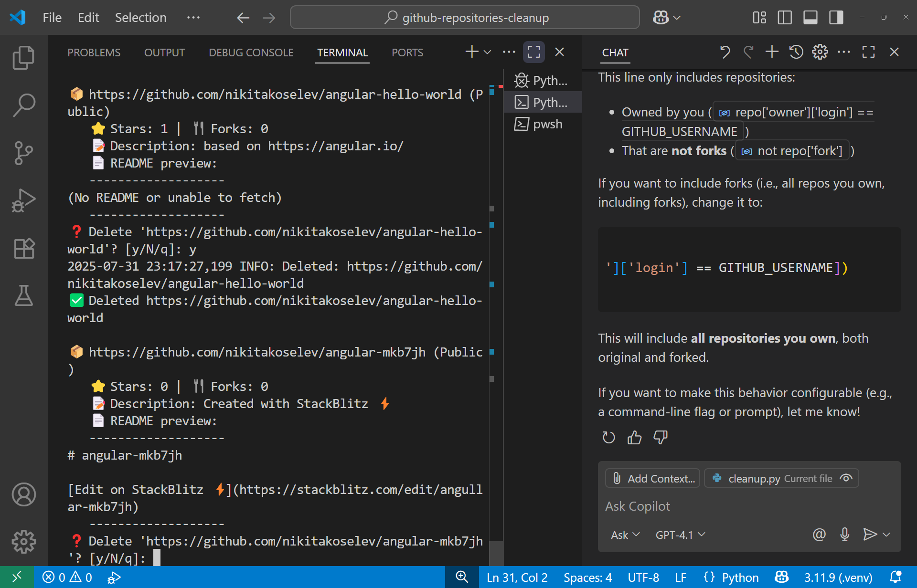Select the pwsh terminal entry
This screenshot has height=588, width=917.
[x=543, y=124]
